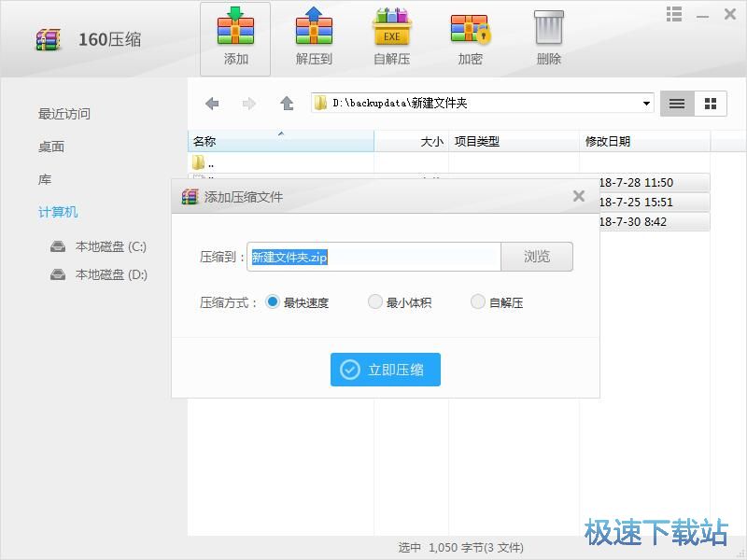Sort by 项目类型 column header
Viewport: 747px width, 560px height.
click(x=514, y=141)
